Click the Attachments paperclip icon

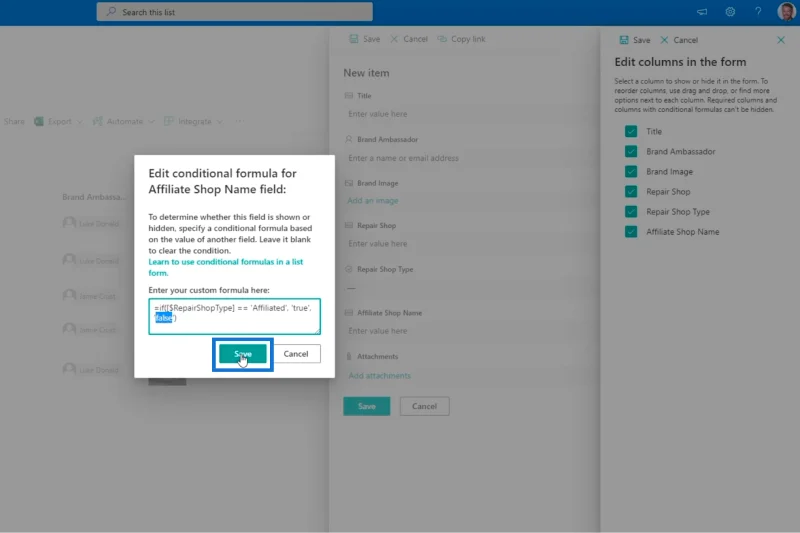point(349,356)
